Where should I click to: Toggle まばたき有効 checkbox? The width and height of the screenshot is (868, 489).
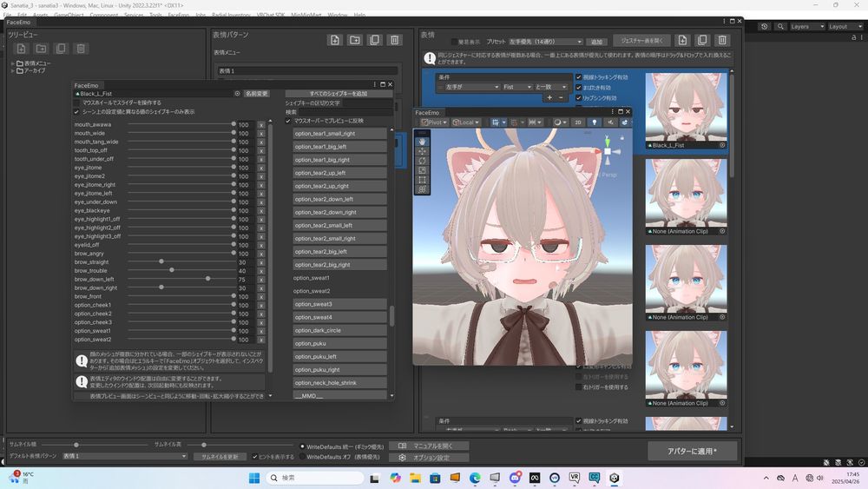[x=578, y=88]
